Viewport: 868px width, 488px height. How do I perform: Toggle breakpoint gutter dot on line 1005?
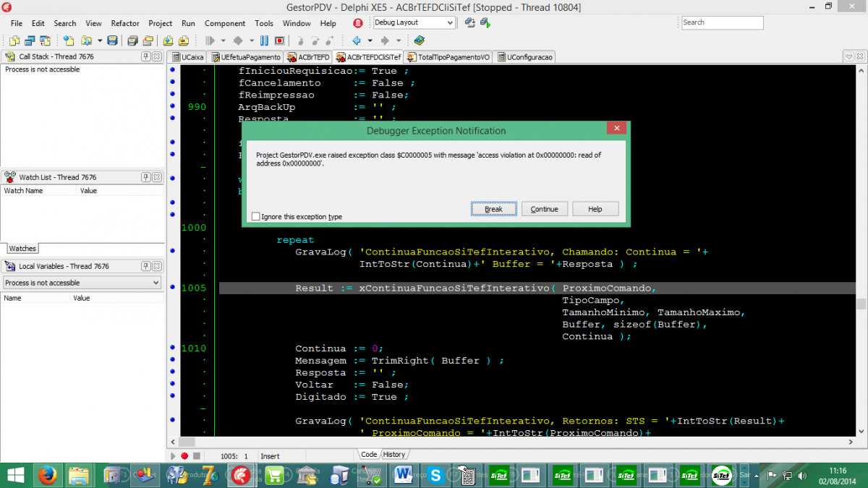click(x=172, y=288)
